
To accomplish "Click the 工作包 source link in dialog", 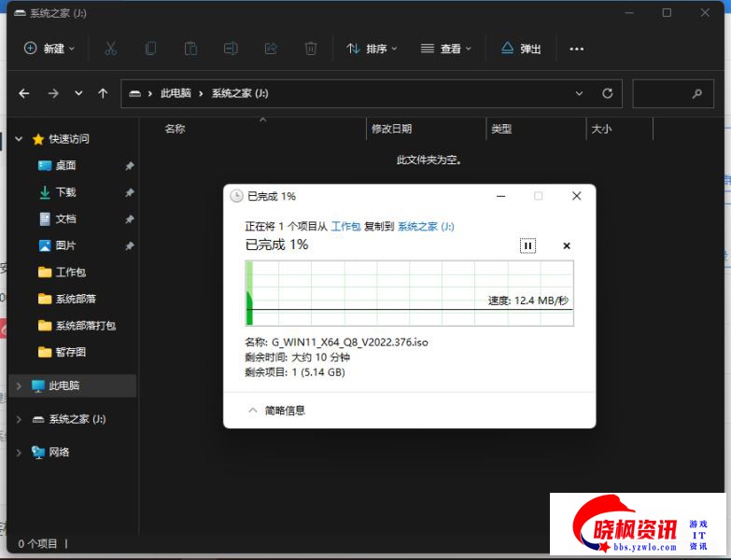I will point(345,226).
